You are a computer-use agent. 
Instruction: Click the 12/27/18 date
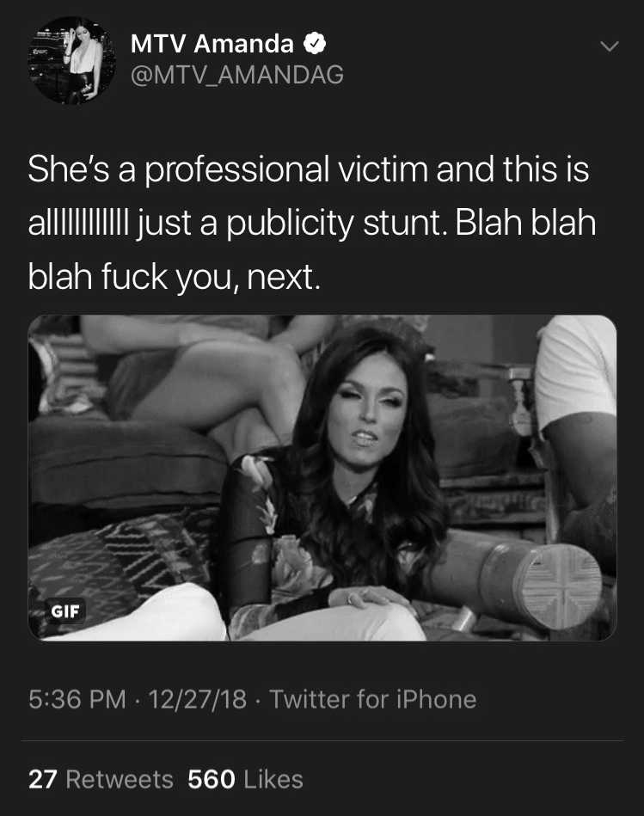point(197,699)
